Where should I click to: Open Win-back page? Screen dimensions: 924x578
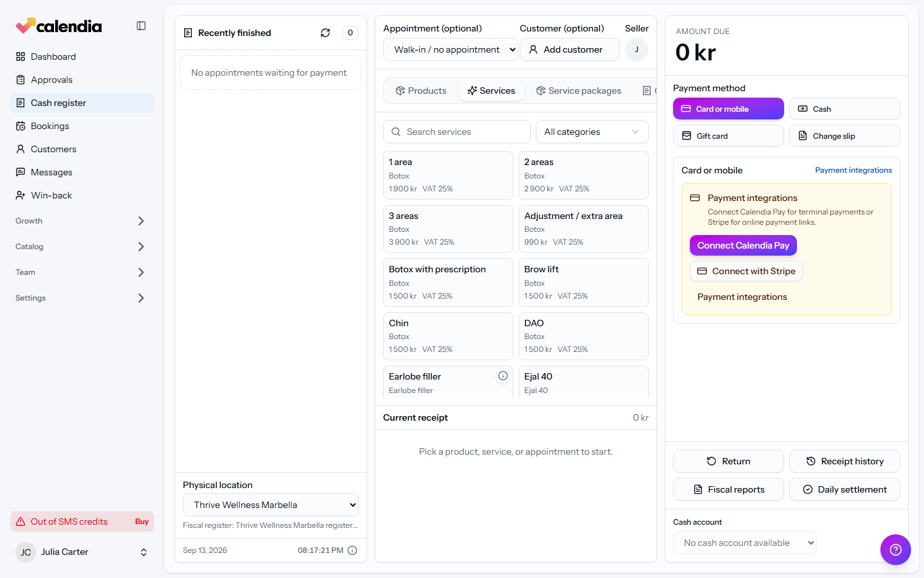coord(82,195)
